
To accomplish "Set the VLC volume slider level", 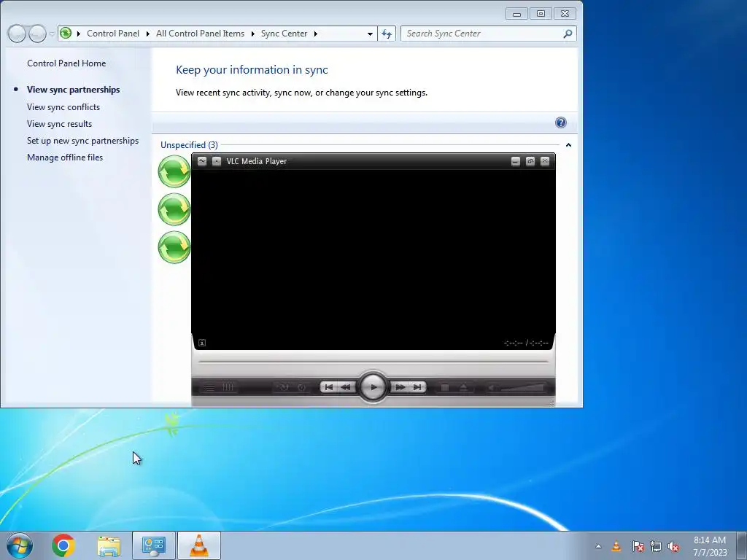I will [522, 388].
